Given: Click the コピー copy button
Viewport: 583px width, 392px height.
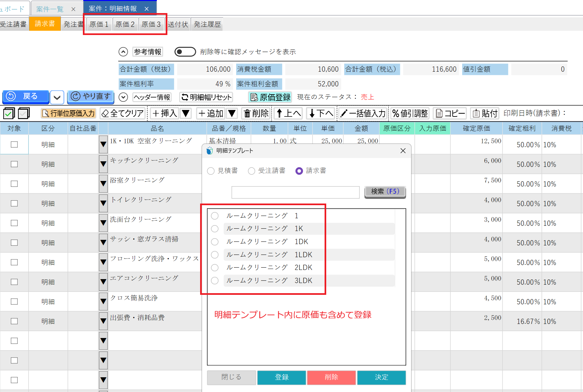Looking at the screenshot, I should point(450,113).
